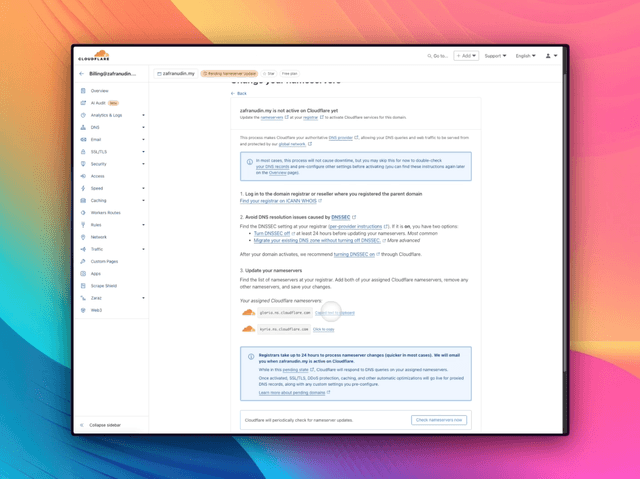Click the Overview sidebar icon
The width and height of the screenshot is (640, 479).
pyautogui.click(x=83, y=91)
